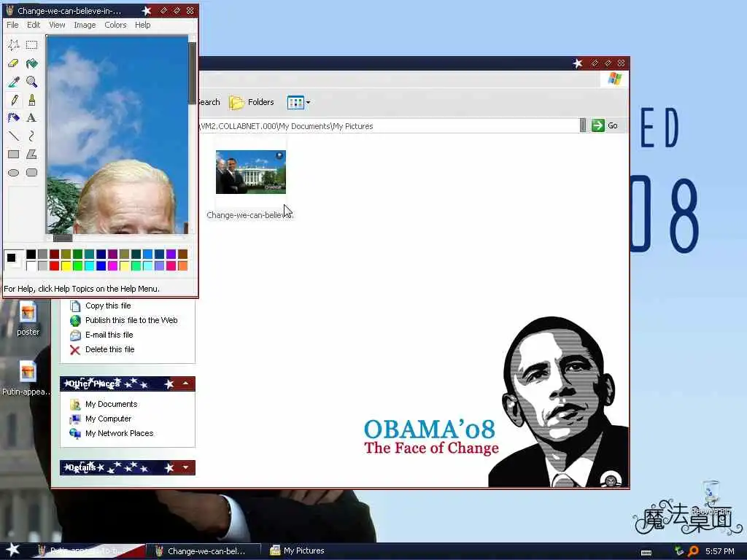
Task: Select the Brush tool
Action: click(31, 100)
